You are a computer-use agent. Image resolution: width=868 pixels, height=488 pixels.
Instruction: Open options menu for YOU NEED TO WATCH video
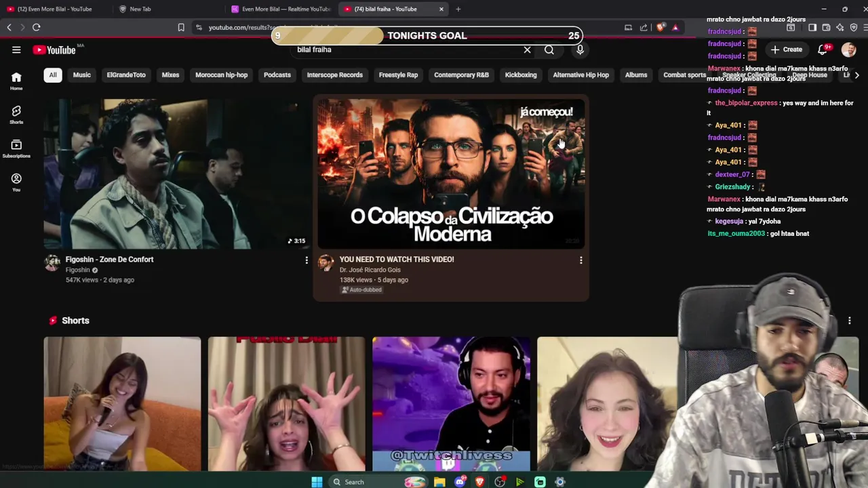coord(580,260)
